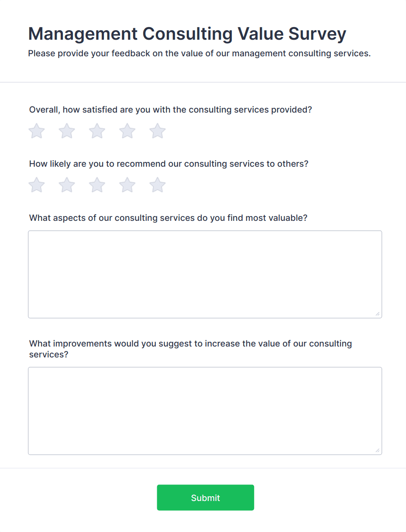Viewport: 406px width, 532px height.
Task: Rate overall satisfaction one star
Action: click(37, 131)
